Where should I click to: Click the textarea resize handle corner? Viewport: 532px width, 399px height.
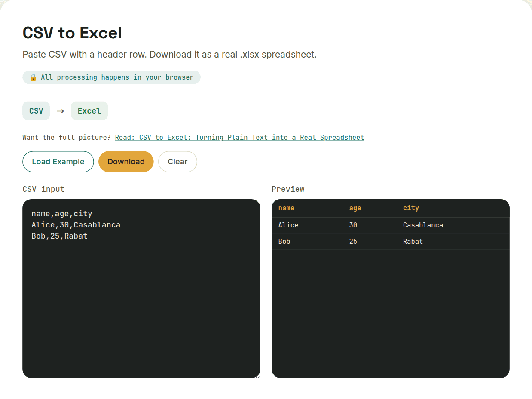point(257,375)
